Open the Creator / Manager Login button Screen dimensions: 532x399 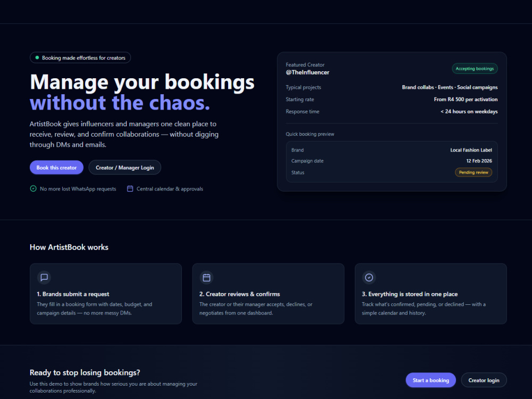click(x=124, y=168)
